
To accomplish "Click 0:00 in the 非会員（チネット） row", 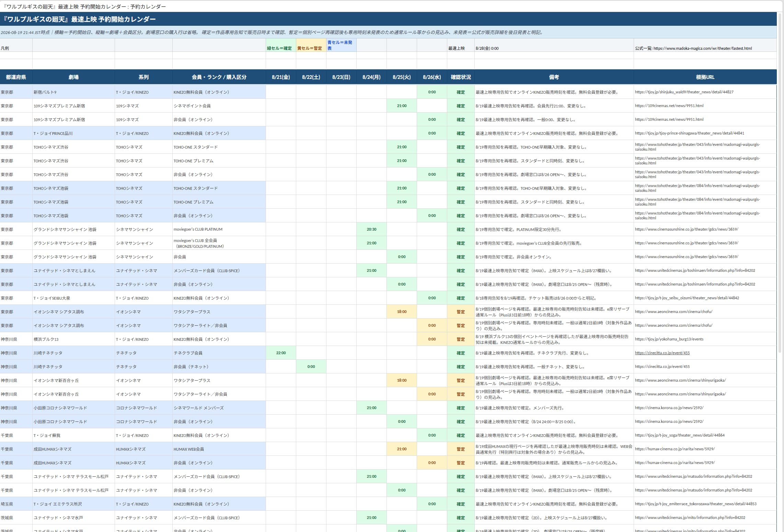I will click(x=311, y=367).
